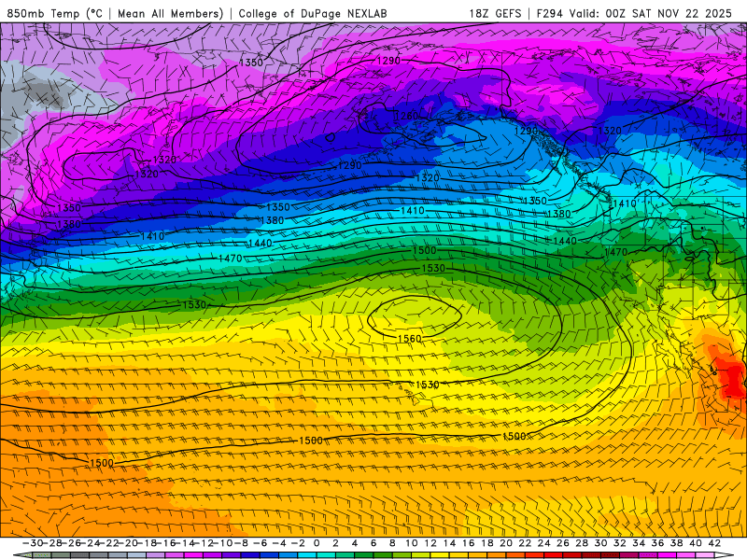Click the 14 value on the color scale

[x=449, y=543]
